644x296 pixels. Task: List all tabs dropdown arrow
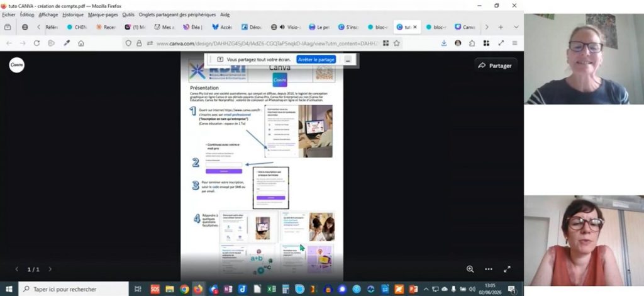pyautogui.click(x=516, y=27)
